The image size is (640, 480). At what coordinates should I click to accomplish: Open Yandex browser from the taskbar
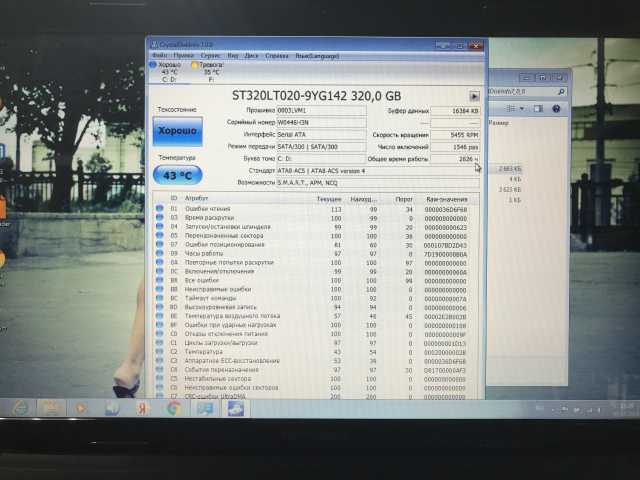(141, 409)
